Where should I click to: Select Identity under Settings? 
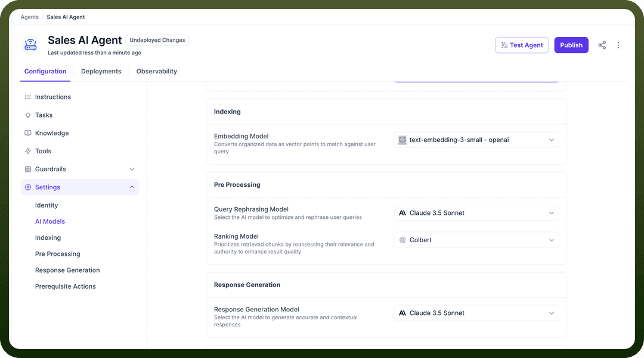(x=47, y=205)
